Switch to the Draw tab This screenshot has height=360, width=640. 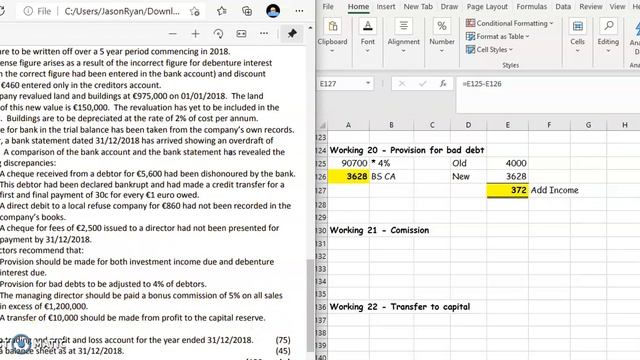[449, 7]
